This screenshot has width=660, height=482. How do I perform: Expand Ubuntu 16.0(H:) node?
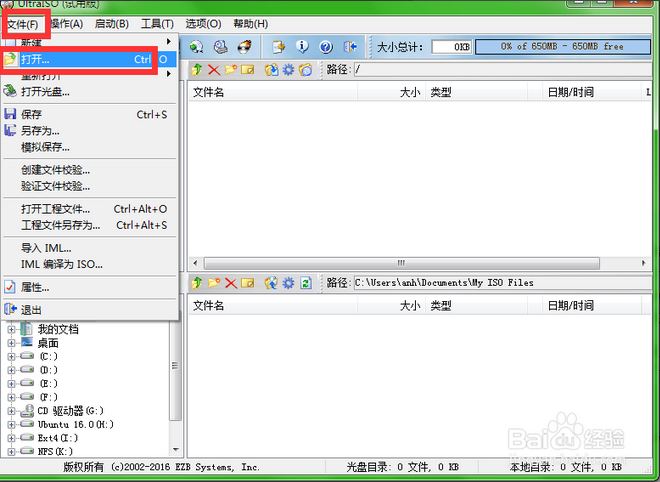[x=11, y=424]
